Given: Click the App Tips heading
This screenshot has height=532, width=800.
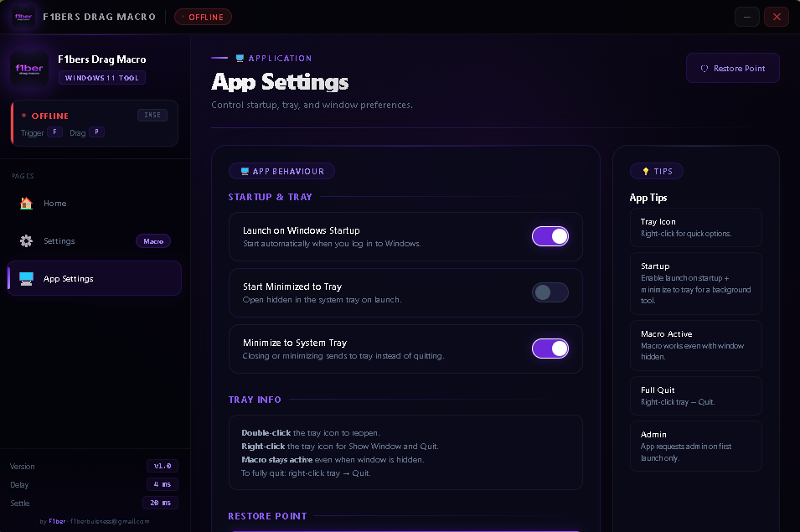Looking at the screenshot, I should pos(648,198).
